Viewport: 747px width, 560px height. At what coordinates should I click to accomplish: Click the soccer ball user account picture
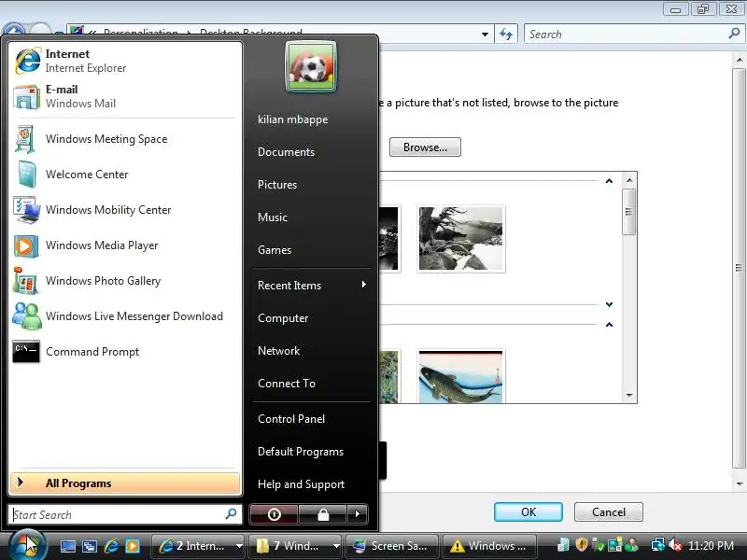point(311,66)
